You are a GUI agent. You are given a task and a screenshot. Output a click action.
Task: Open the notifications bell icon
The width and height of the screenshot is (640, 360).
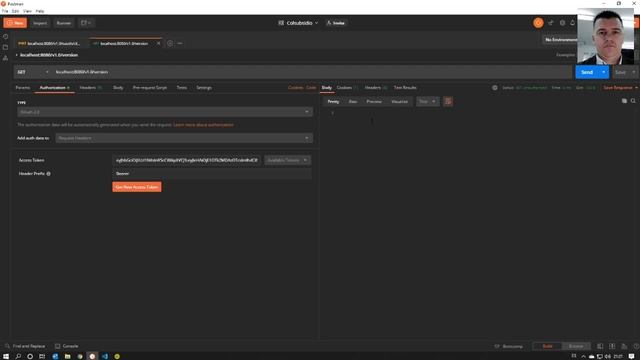tap(572, 23)
